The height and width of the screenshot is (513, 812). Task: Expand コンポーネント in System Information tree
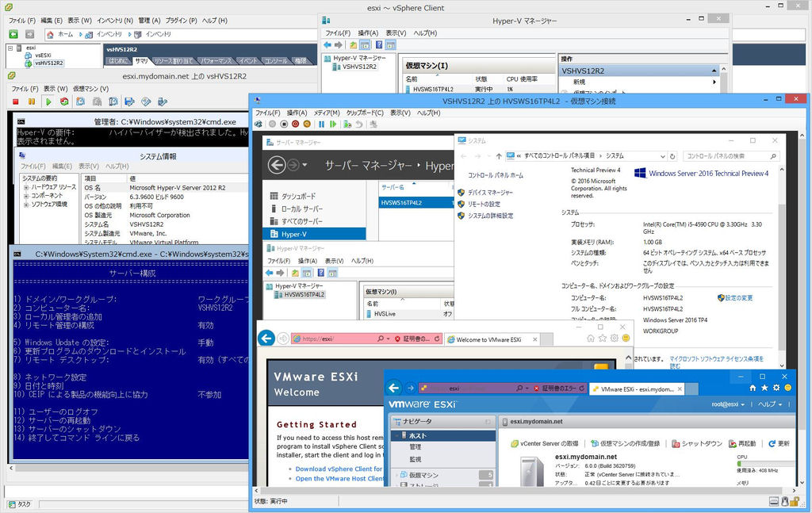[26, 196]
